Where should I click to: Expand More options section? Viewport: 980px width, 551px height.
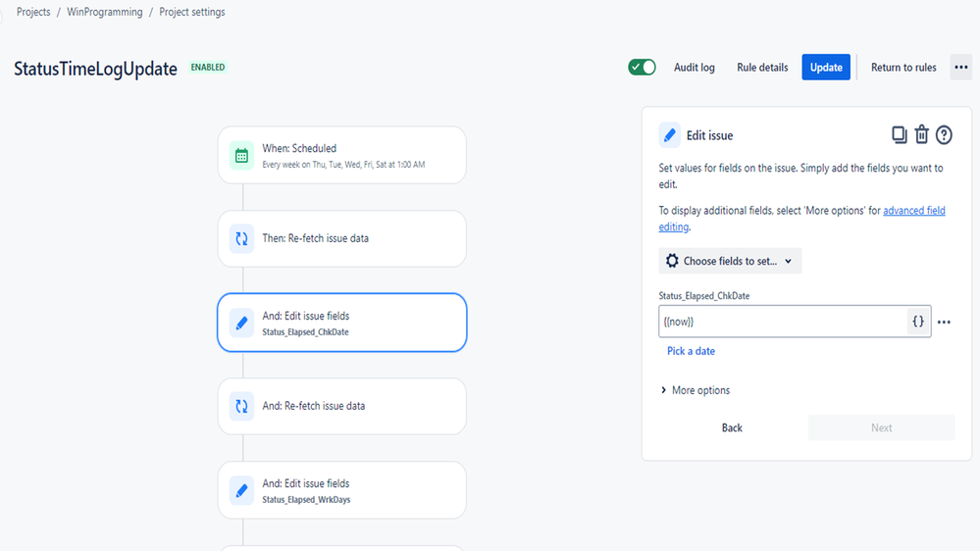pyautogui.click(x=695, y=390)
